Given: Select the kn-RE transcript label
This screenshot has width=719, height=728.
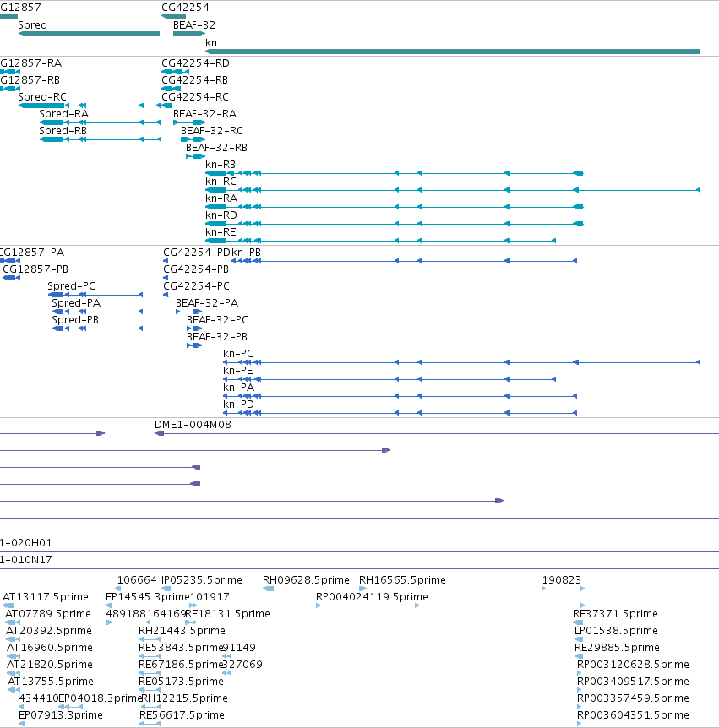Looking at the screenshot, I should 221,232.
